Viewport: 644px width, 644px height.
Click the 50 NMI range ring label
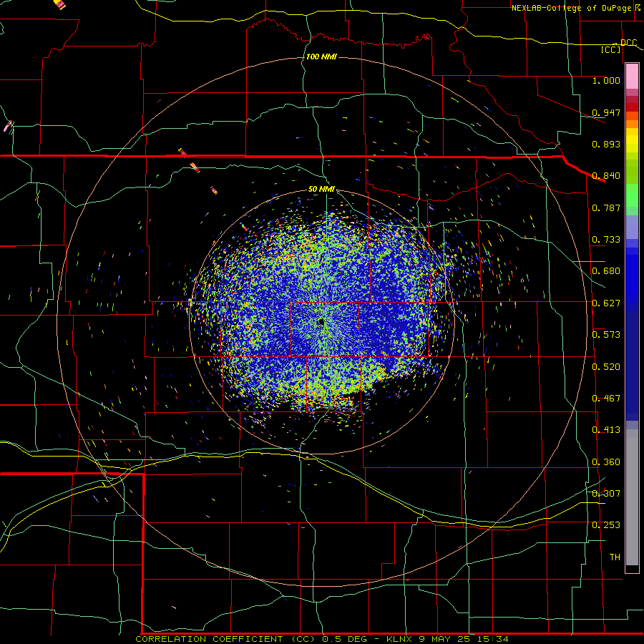click(321, 189)
